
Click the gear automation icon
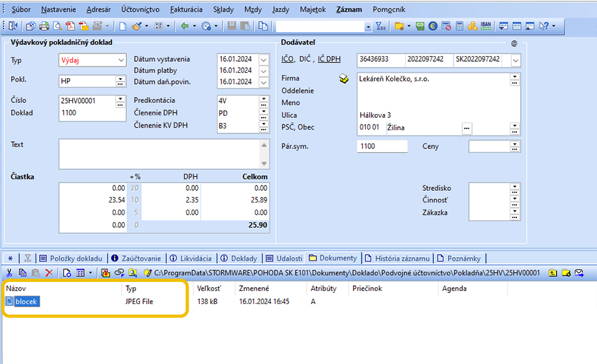(206, 26)
